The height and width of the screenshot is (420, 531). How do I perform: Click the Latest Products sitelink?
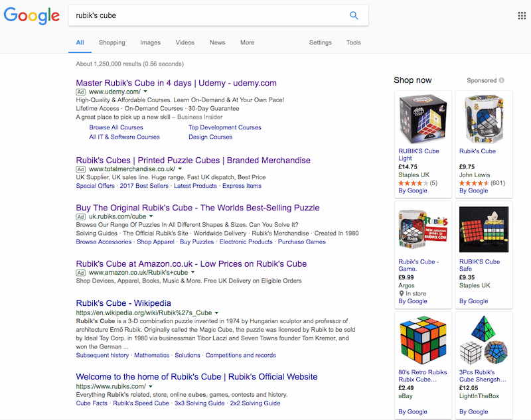pos(195,186)
